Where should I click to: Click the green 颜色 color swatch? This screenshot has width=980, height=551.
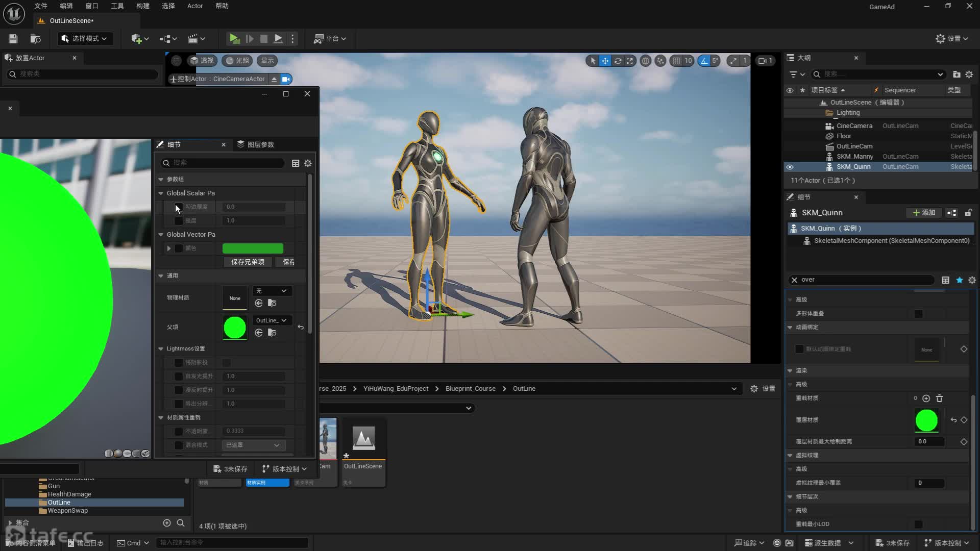click(x=253, y=248)
